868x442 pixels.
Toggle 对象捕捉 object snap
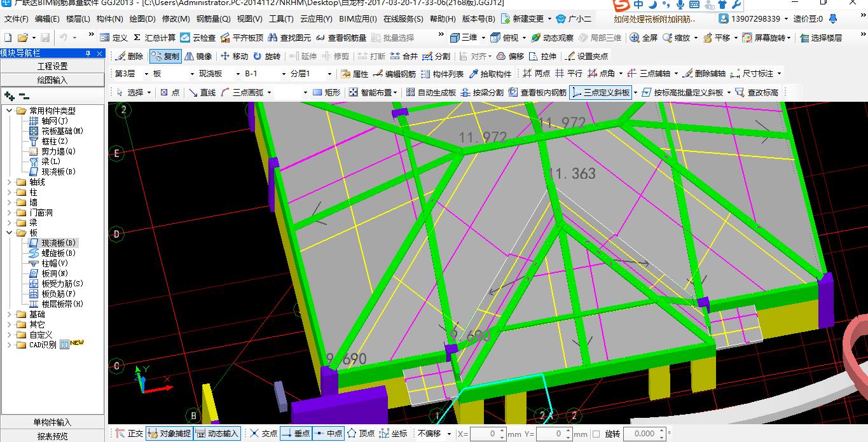click(169, 434)
